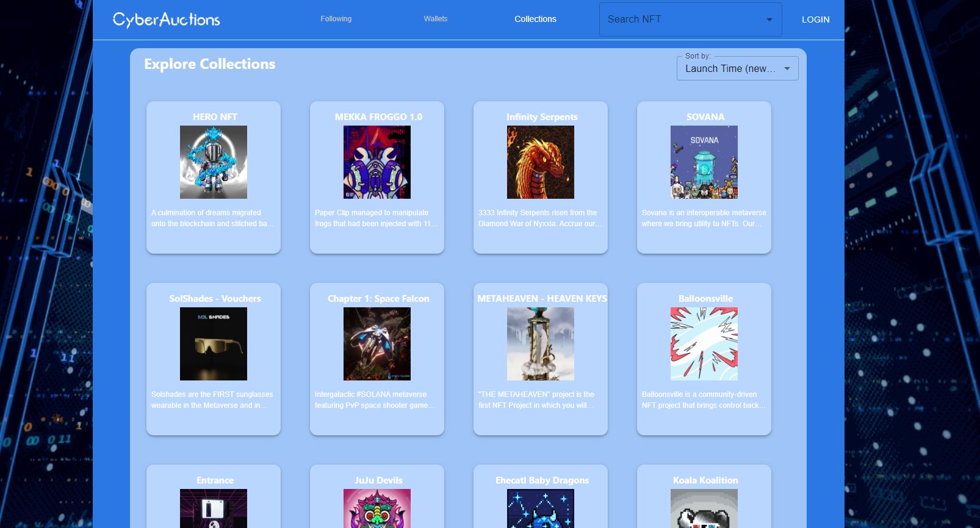Open the HERO NFT collection image
980x528 pixels.
click(x=214, y=162)
